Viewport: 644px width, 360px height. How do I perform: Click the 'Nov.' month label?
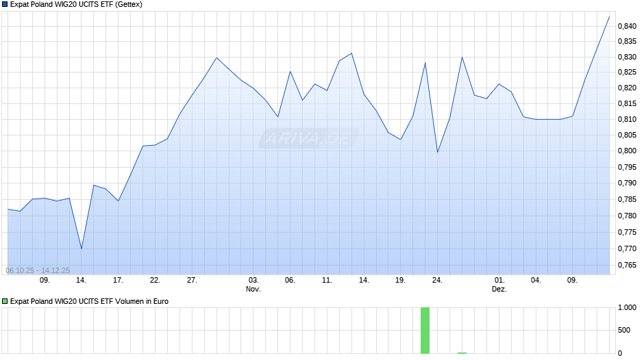[x=253, y=290]
